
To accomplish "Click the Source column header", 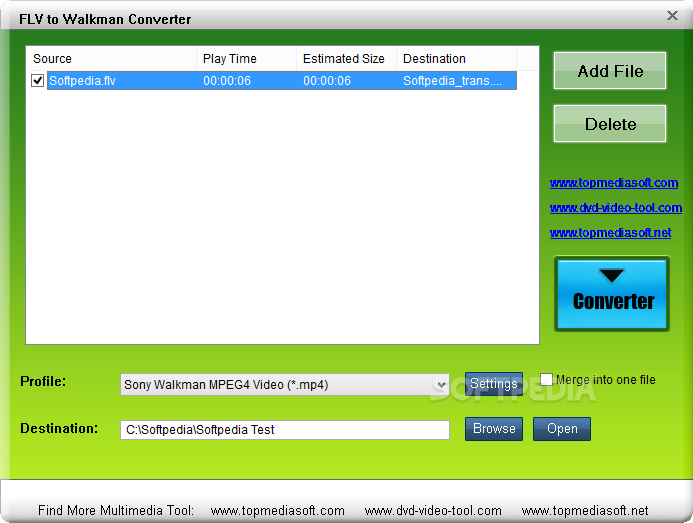I will point(111,58).
